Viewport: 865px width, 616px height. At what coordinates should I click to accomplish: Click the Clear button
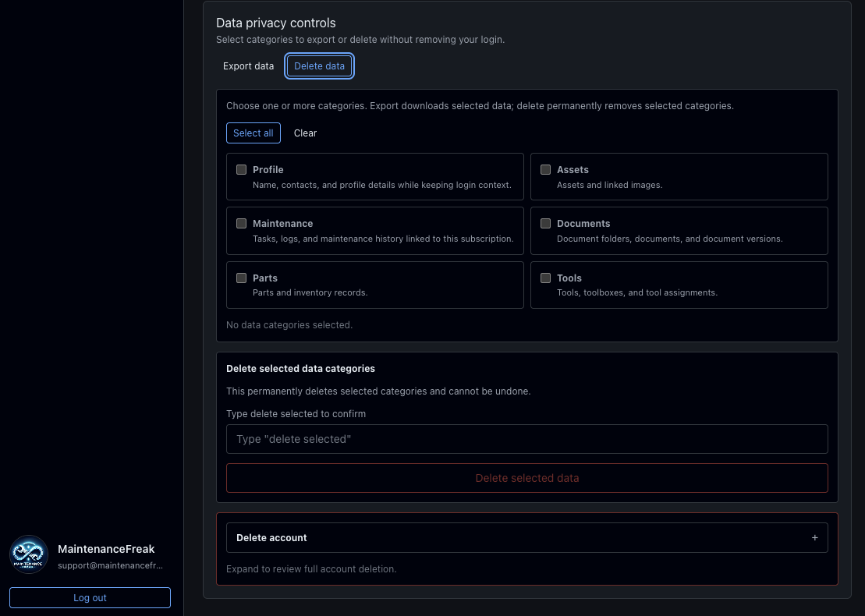point(305,133)
